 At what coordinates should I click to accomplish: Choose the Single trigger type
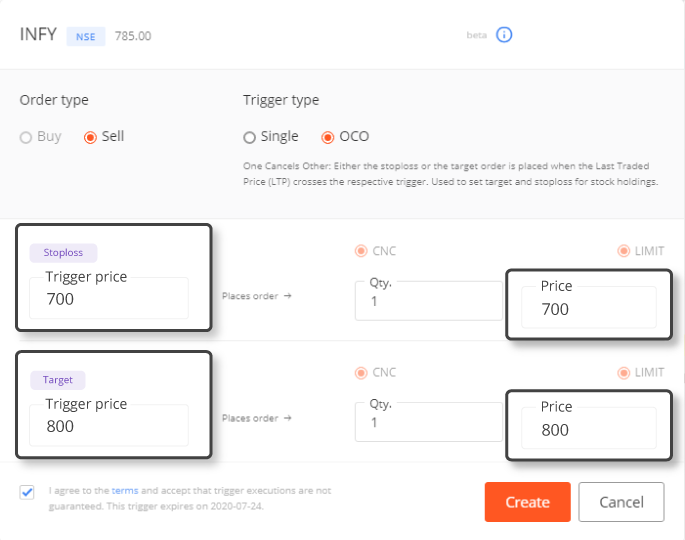point(249,138)
